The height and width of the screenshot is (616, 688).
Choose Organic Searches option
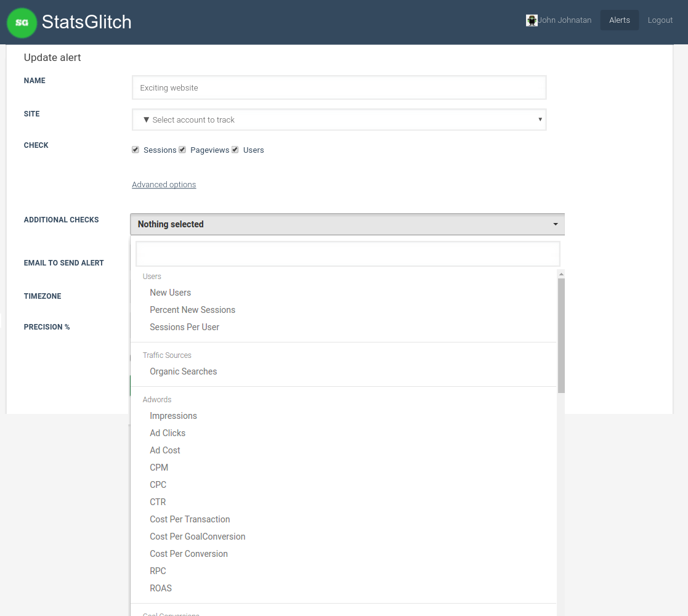184,371
